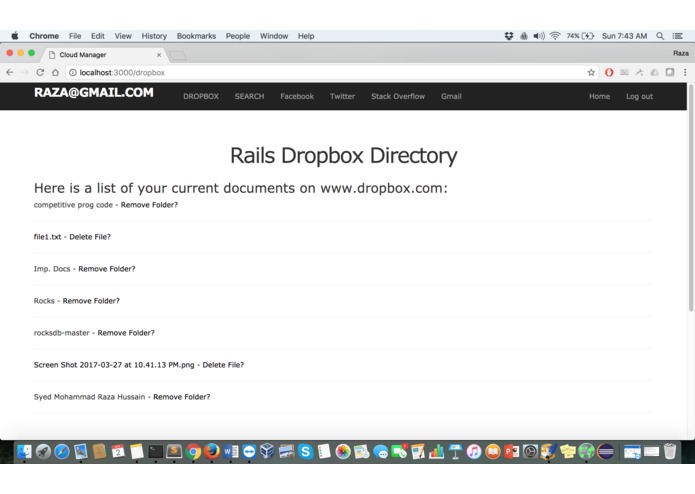The image size is (695, 494).
Task: Select the Cloud Manager tab
Action: (x=104, y=54)
